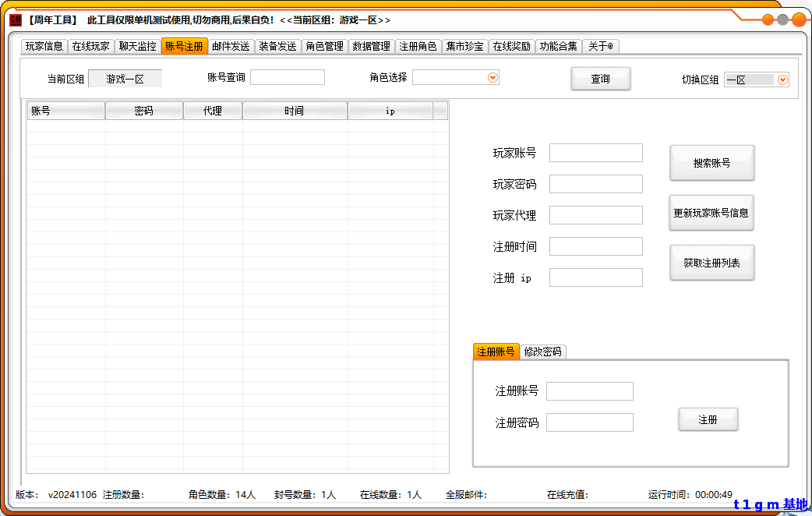Click the 玩家账号 text field
The width and height of the screenshot is (812, 516).
(x=595, y=153)
